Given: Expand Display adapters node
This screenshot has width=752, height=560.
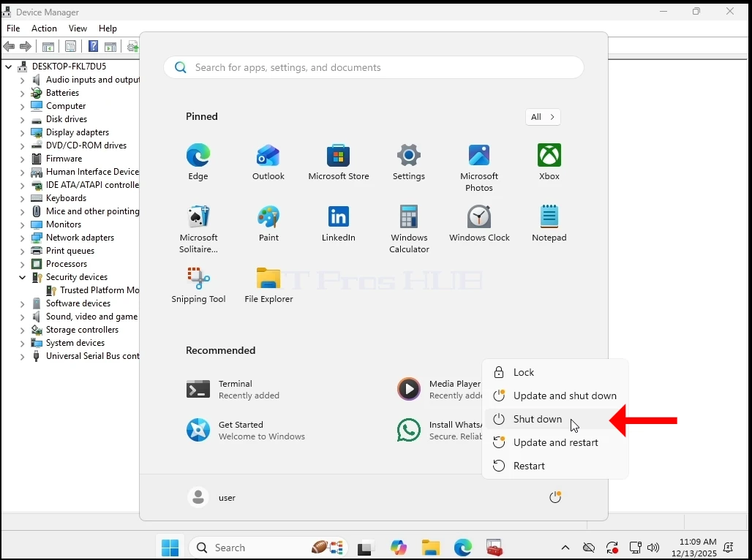Looking at the screenshot, I should click(x=22, y=133).
